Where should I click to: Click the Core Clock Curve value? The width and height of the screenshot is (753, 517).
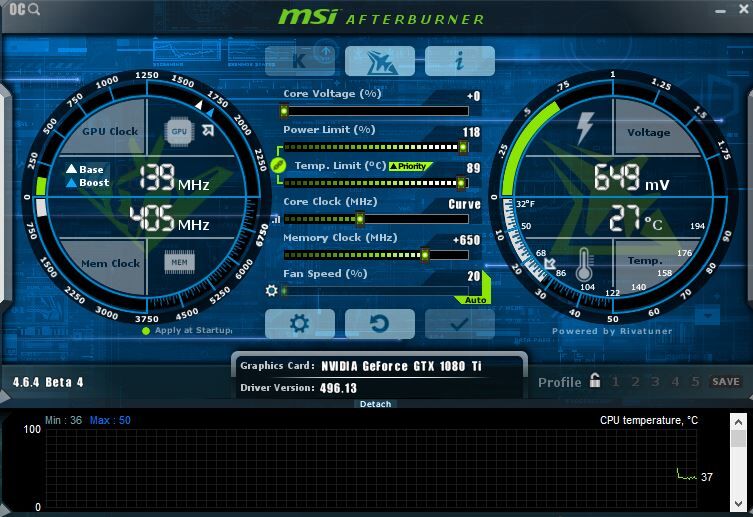(x=464, y=204)
